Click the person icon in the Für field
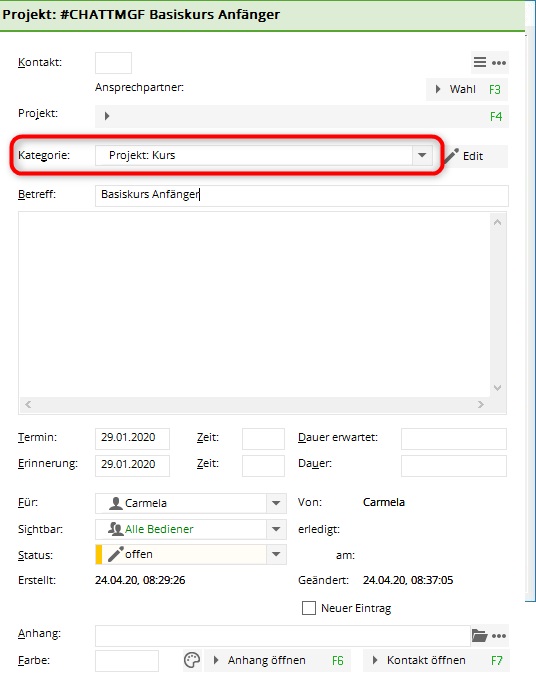This screenshot has height=691, width=536. pos(115,503)
